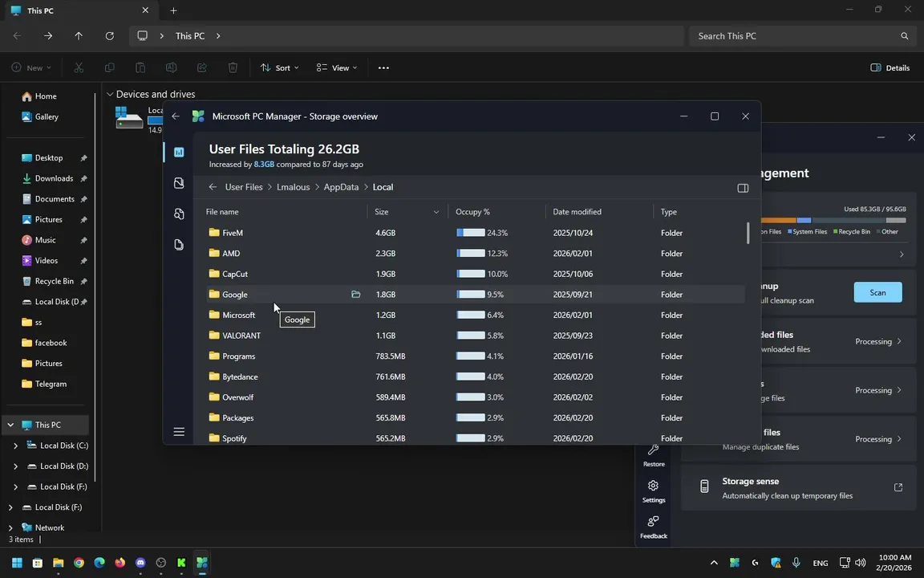Expand Network in the navigation tree

point(10,528)
